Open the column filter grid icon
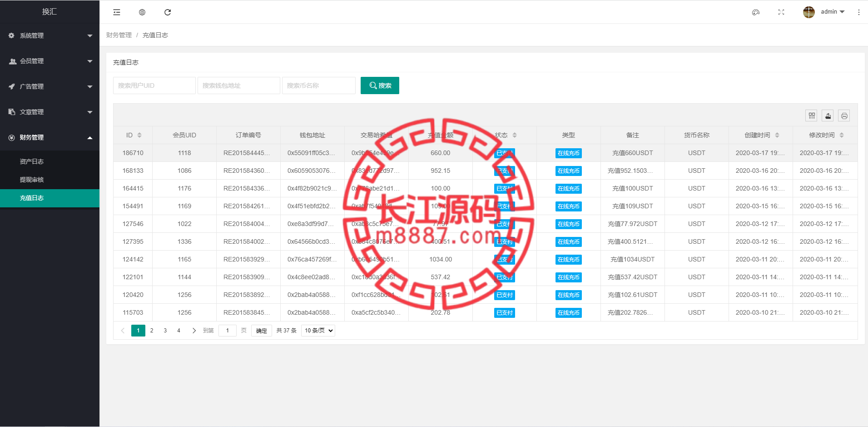Image resolution: width=868 pixels, height=427 pixels. [x=812, y=116]
